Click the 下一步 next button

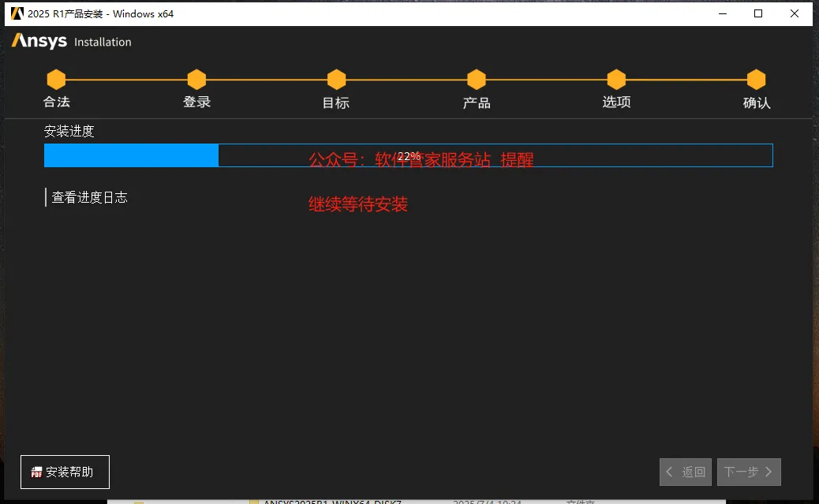tap(749, 472)
